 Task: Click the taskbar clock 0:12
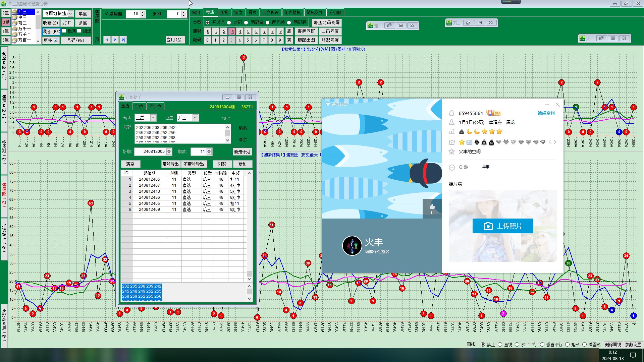[x=612, y=352]
